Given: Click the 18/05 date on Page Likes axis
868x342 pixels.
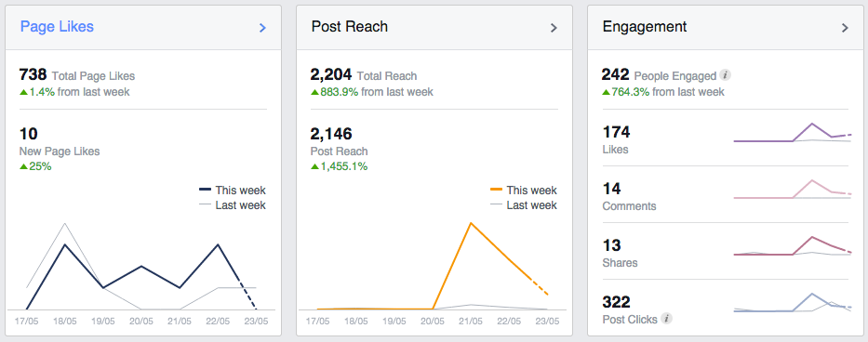Looking at the screenshot, I should (65, 322).
